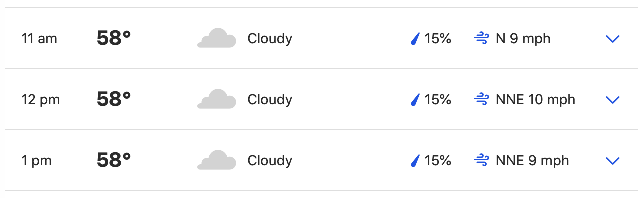This screenshot has width=644, height=198.
Task: Select the 1 pm time label
Action: pos(36,161)
